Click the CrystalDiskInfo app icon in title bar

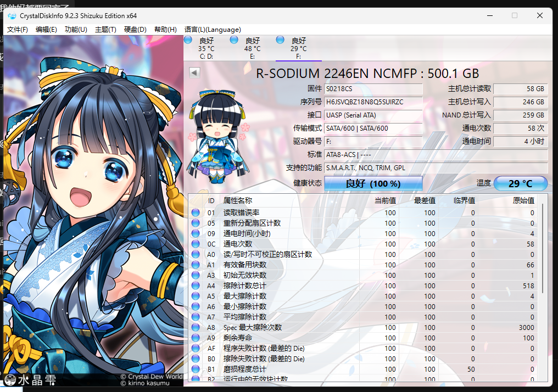tap(12, 16)
